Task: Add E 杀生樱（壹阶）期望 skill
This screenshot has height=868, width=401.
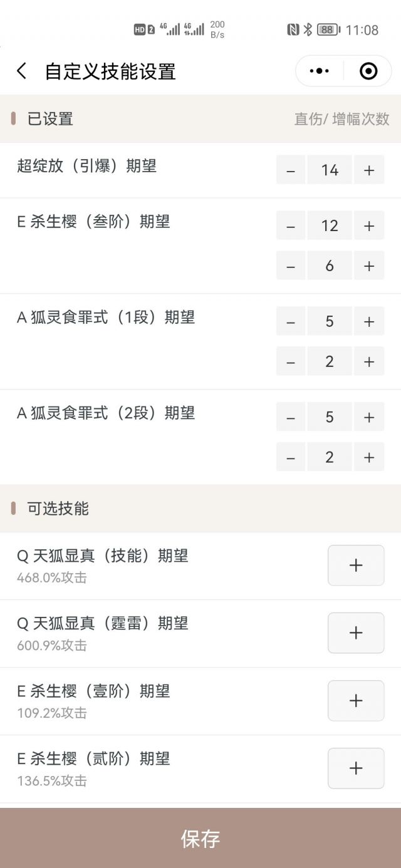Action: click(x=356, y=700)
